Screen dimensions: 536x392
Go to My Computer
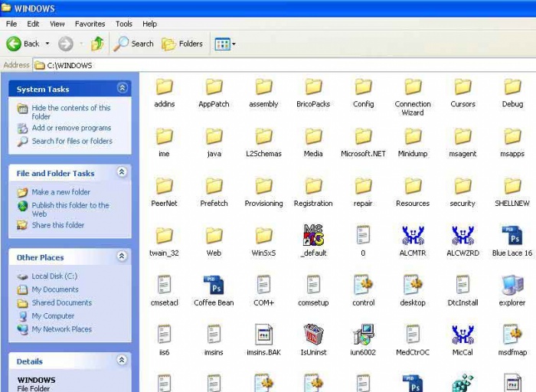click(53, 316)
